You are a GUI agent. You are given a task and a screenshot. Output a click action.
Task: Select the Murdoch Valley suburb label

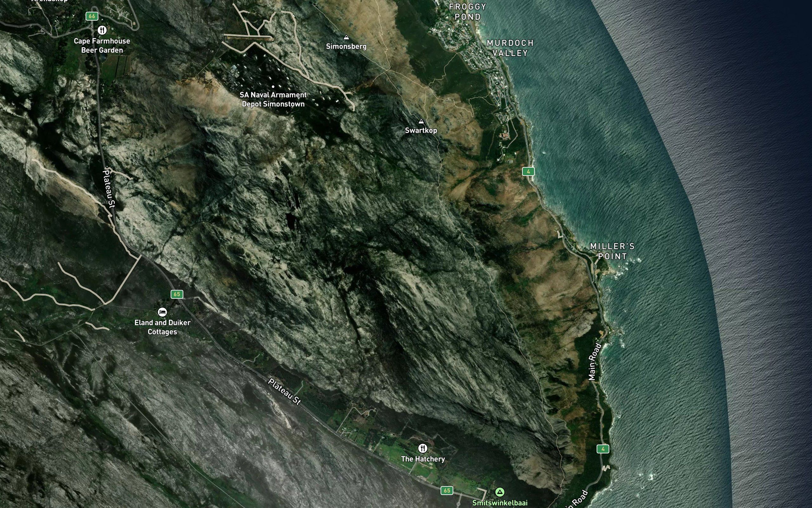(510, 48)
